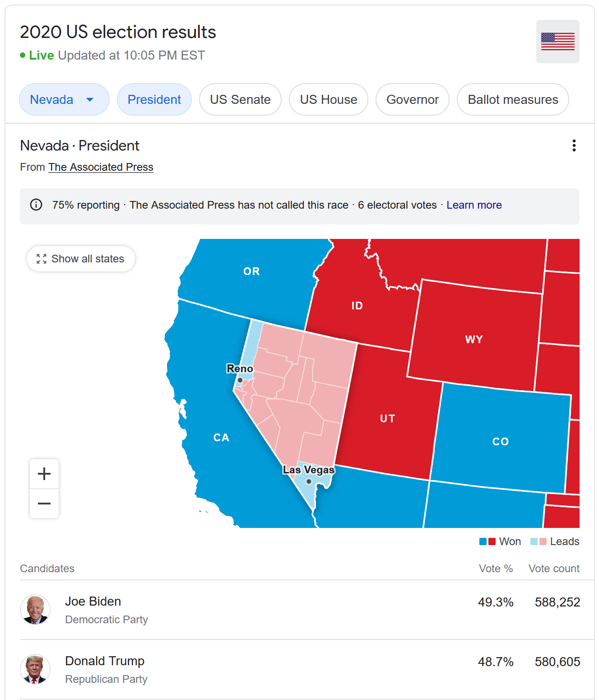Open The Associated Press source link
The width and height of the screenshot is (599, 700).
(x=101, y=167)
